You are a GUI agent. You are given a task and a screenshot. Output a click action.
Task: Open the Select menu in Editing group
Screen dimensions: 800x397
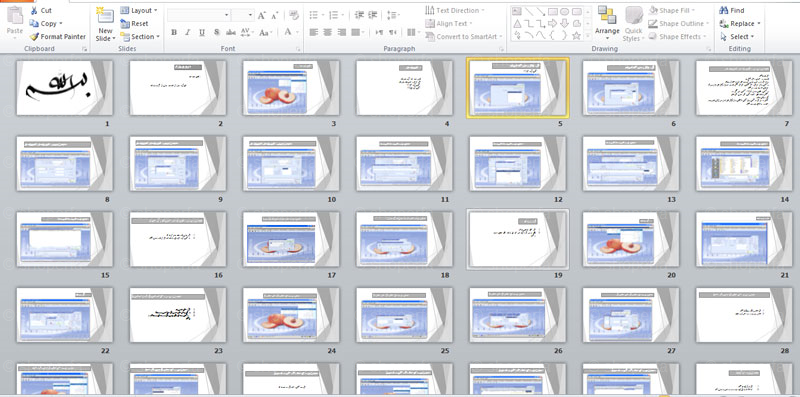737,37
